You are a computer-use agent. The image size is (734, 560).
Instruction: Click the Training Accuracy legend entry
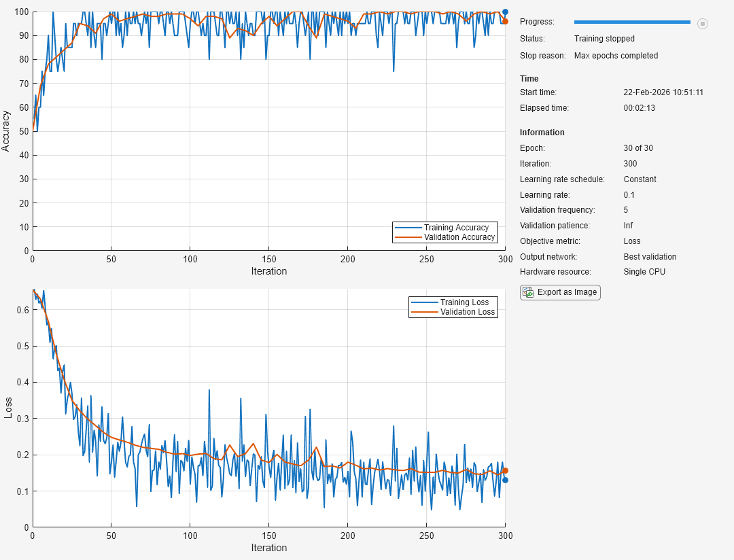[456, 228]
